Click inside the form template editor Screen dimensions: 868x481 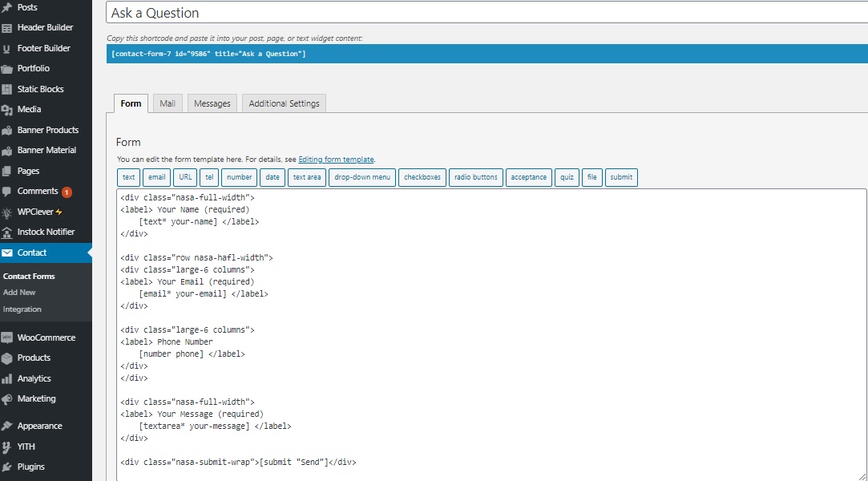tap(491, 335)
